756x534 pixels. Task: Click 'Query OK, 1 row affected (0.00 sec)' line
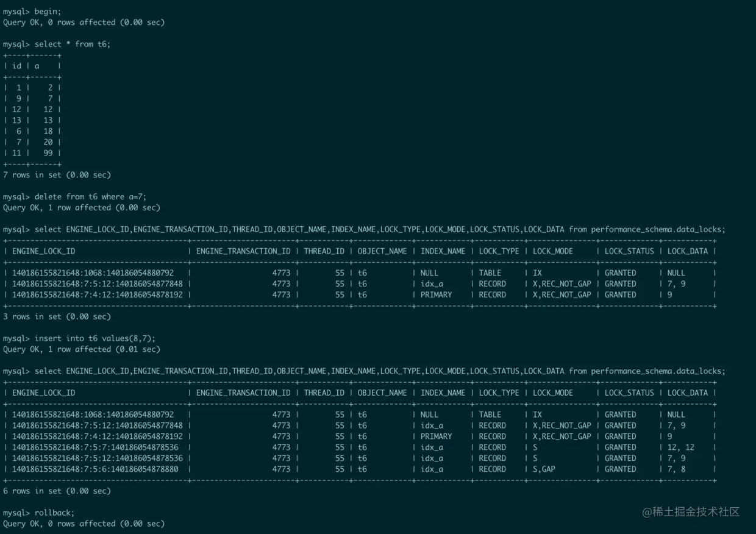(x=82, y=208)
